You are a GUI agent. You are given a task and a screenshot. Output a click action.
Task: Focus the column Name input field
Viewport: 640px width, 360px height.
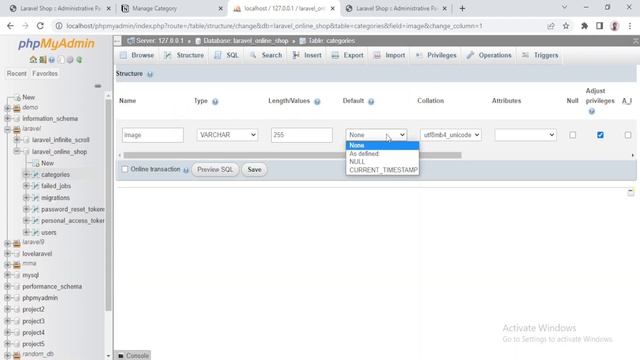(x=153, y=135)
